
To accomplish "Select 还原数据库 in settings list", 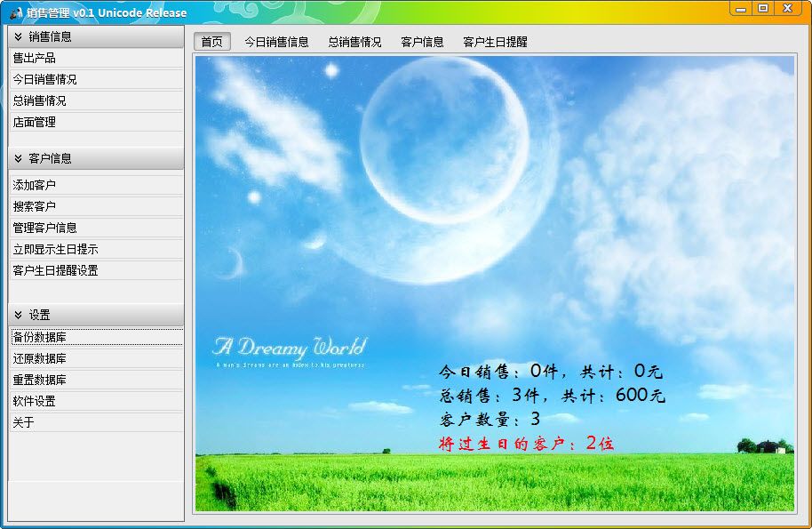I will pos(40,358).
